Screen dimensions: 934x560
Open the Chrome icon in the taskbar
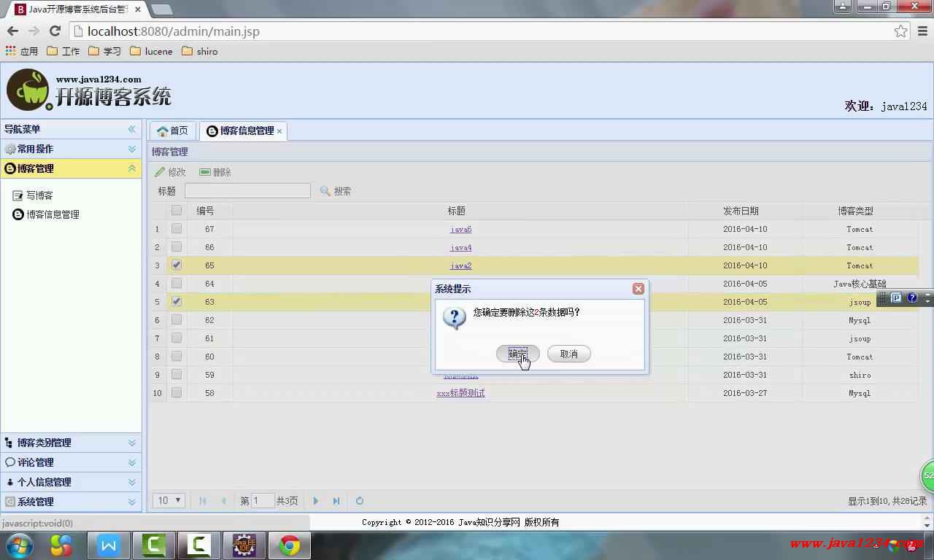tap(290, 545)
